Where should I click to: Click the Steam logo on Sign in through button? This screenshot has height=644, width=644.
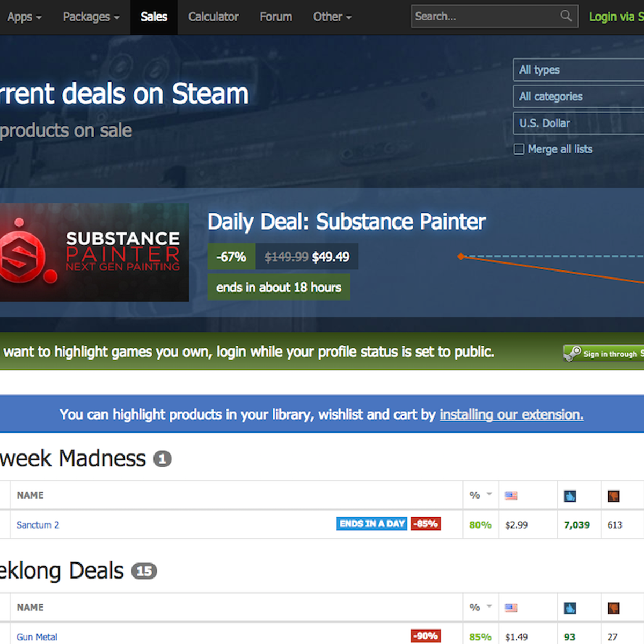[572, 353]
